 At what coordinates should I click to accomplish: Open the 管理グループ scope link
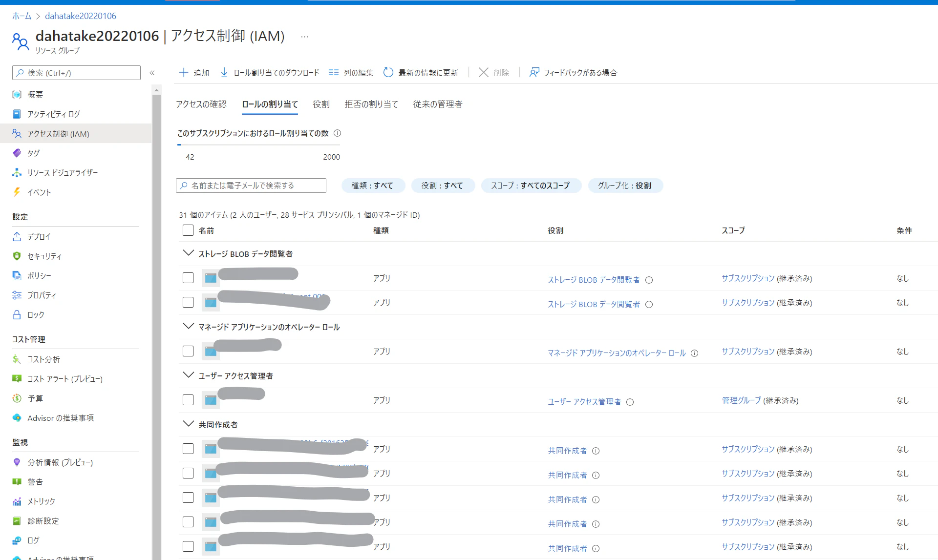(741, 400)
